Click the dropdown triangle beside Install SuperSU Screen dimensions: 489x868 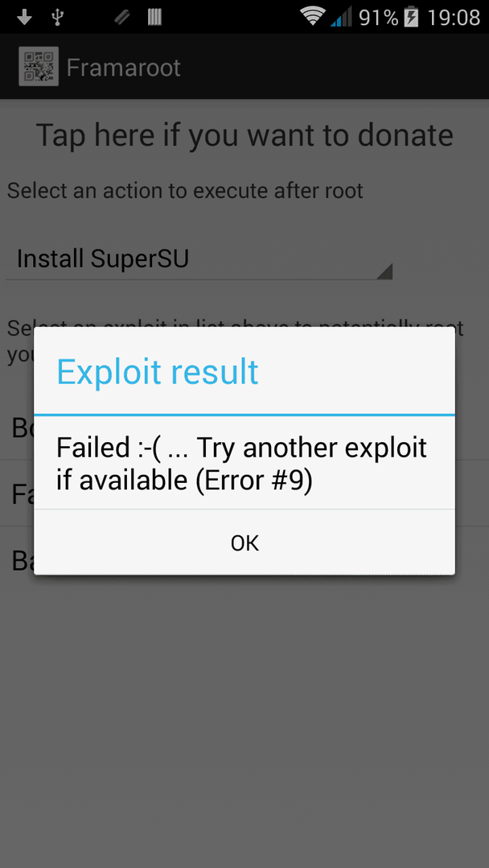384,272
